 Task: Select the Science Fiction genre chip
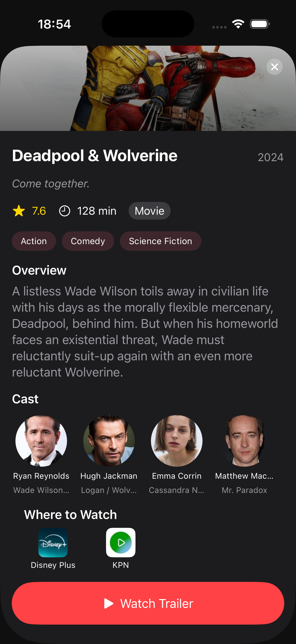(160, 241)
